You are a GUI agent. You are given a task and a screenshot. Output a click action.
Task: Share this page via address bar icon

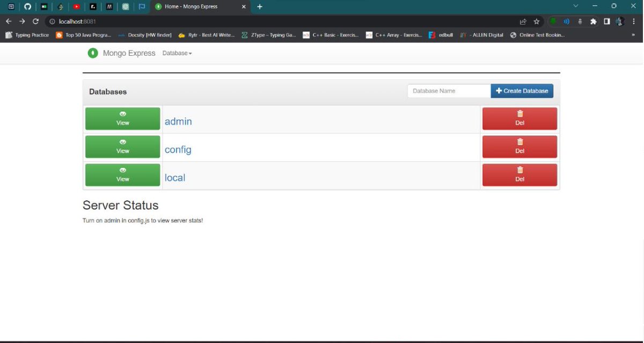[523, 21]
